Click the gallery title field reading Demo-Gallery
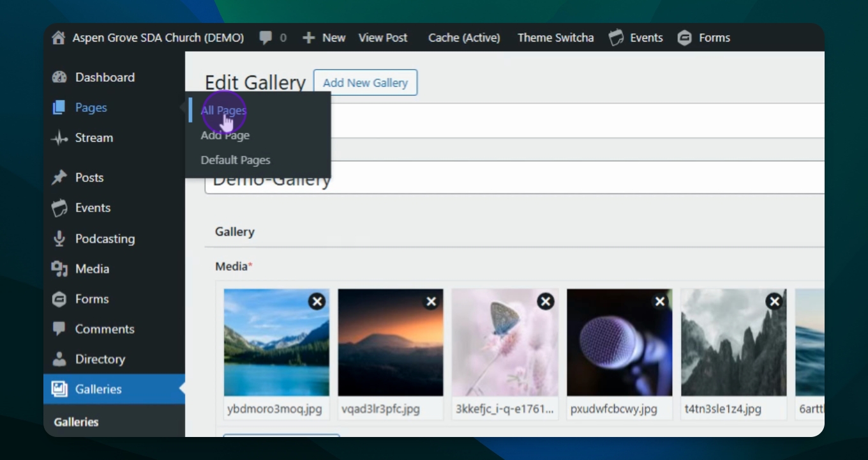 514,178
